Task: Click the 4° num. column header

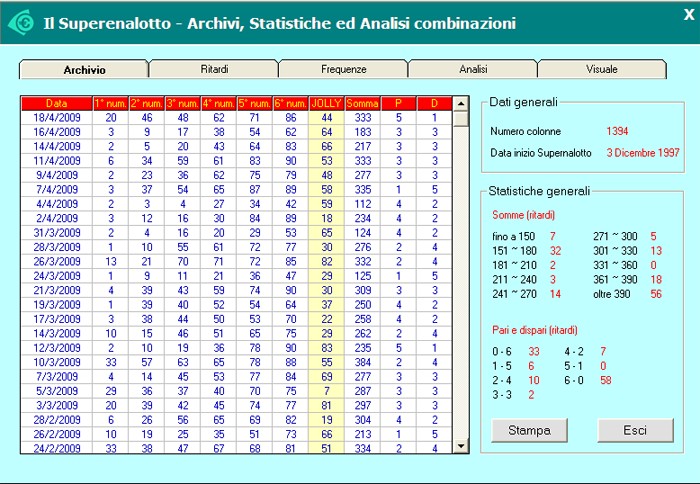Action: pos(218,104)
